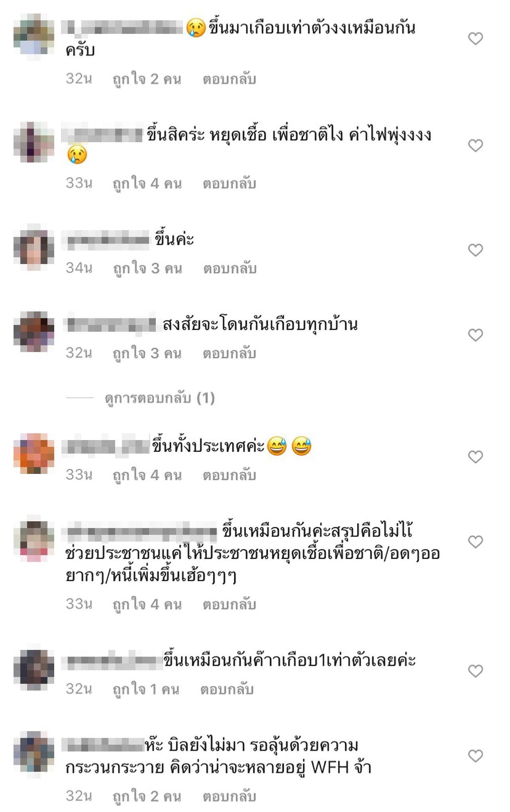Reply to the 'ขึ้นค่ะ' comment
The image size is (510, 812).
pos(230,268)
